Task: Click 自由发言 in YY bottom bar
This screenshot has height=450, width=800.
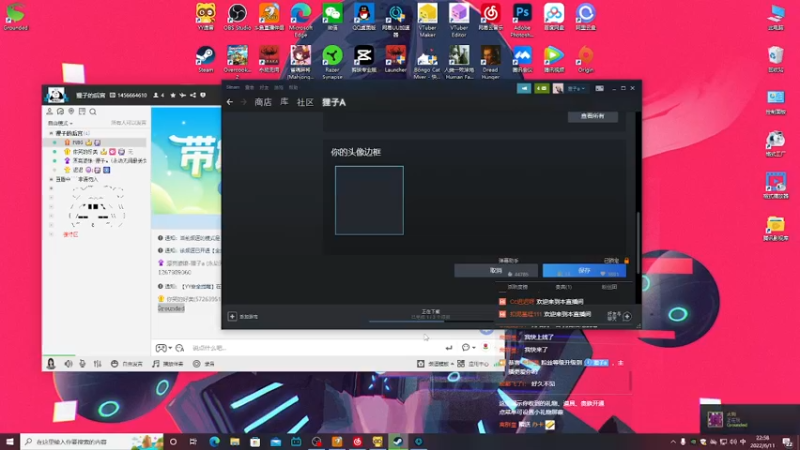Action: click(x=127, y=364)
